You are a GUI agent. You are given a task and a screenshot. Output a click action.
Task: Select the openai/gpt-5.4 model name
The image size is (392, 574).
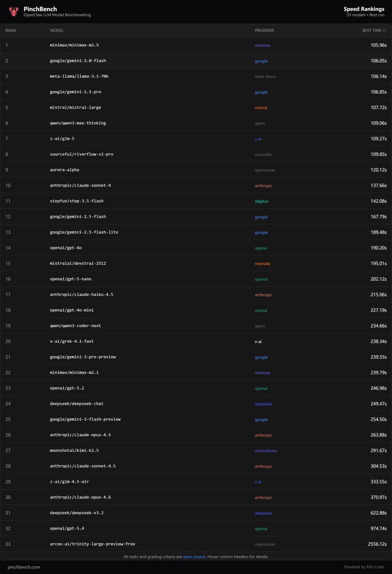(67, 528)
